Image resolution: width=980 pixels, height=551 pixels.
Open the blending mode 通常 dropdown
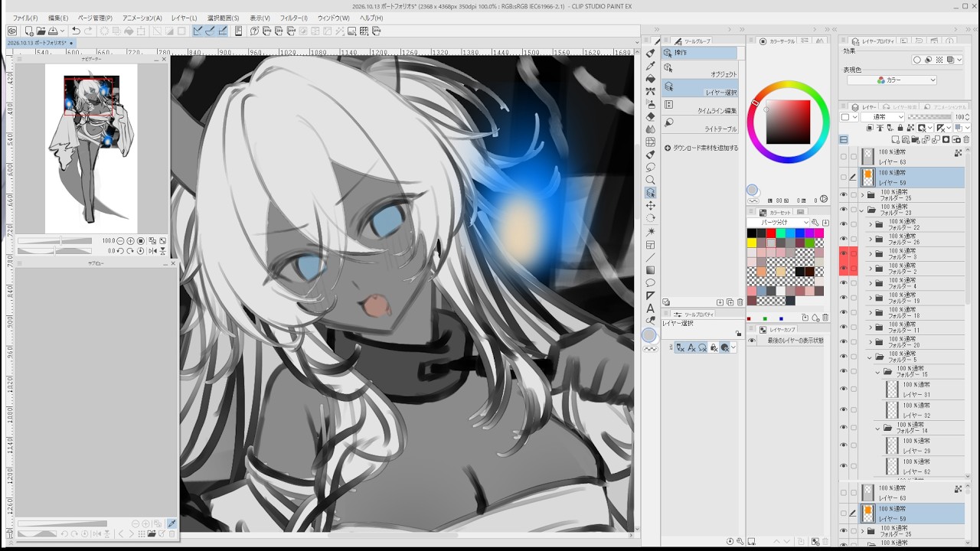[x=883, y=117]
